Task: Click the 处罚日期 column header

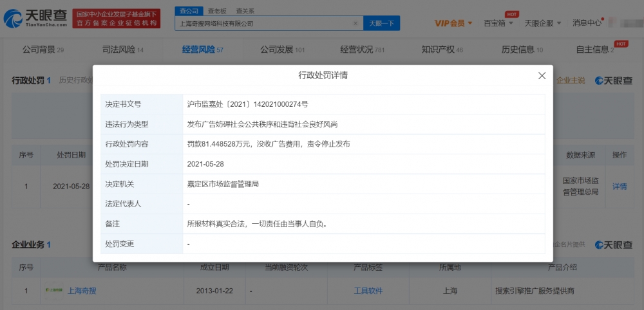Action: (x=71, y=154)
